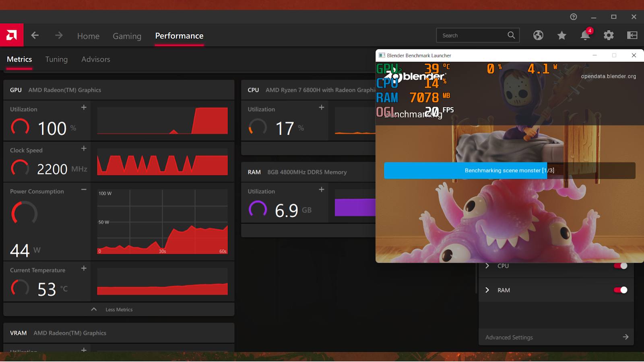Viewport: 644px width, 362px height.
Task: Collapse GPU Power Consumption with minus
Action: pyautogui.click(x=84, y=189)
